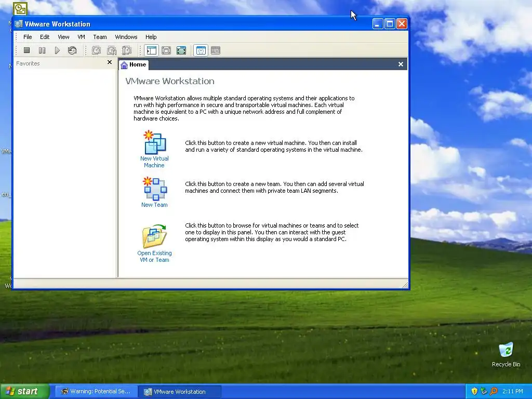Close the Home tab with X
Viewport: 532px width, 399px height.
(x=401, y=64)
